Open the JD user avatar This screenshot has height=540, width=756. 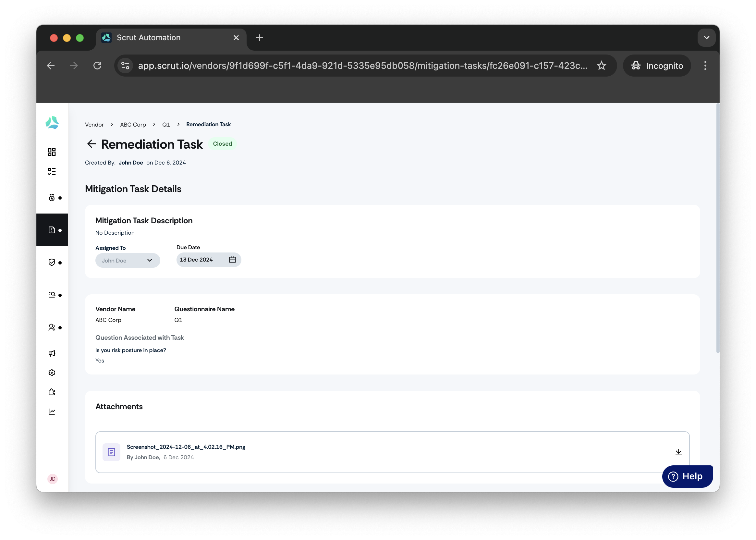coord(53,479)
